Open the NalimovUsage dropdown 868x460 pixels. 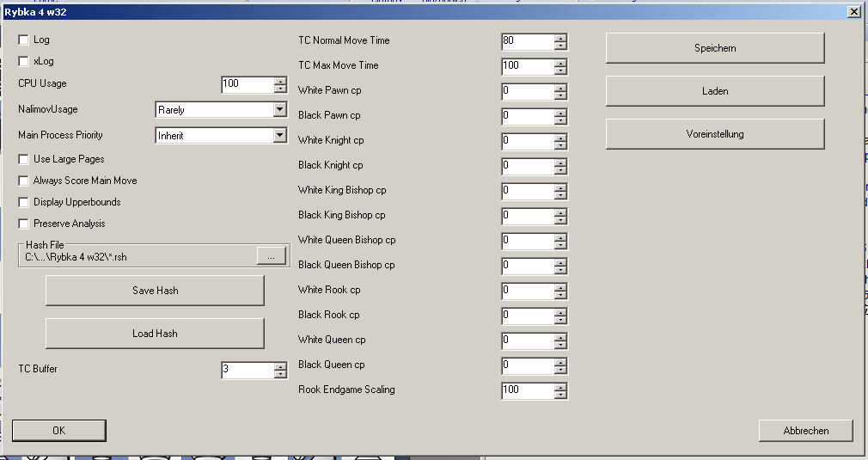pyautogui.click(x=280, y=109)
